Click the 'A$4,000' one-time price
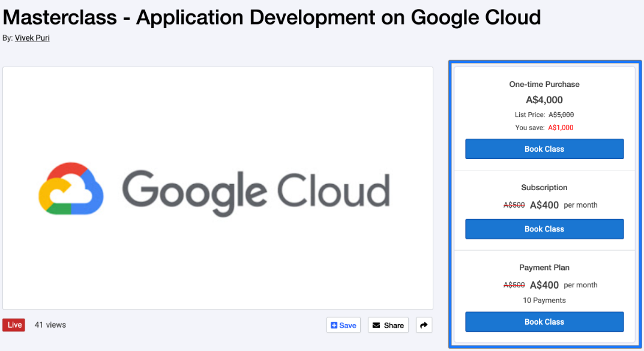This screenshot has width=644, height=351. click(544, 100)
